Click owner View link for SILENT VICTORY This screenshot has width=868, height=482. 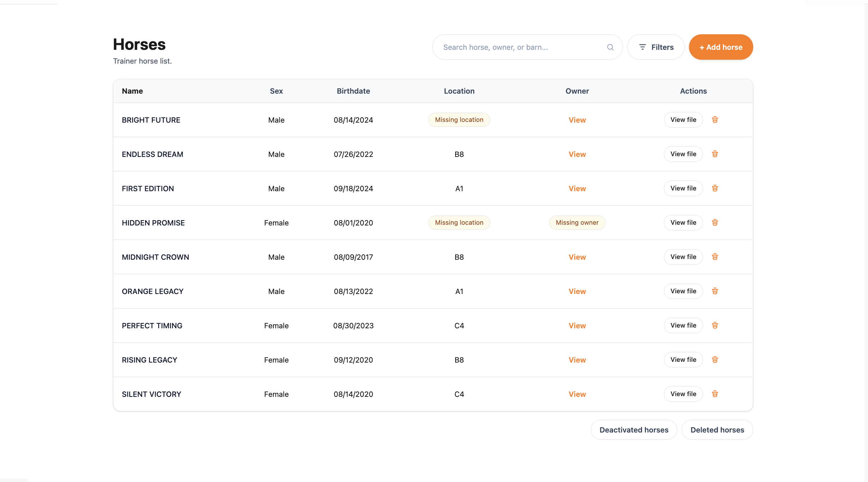pyautogui.click(x=577, y=394)
